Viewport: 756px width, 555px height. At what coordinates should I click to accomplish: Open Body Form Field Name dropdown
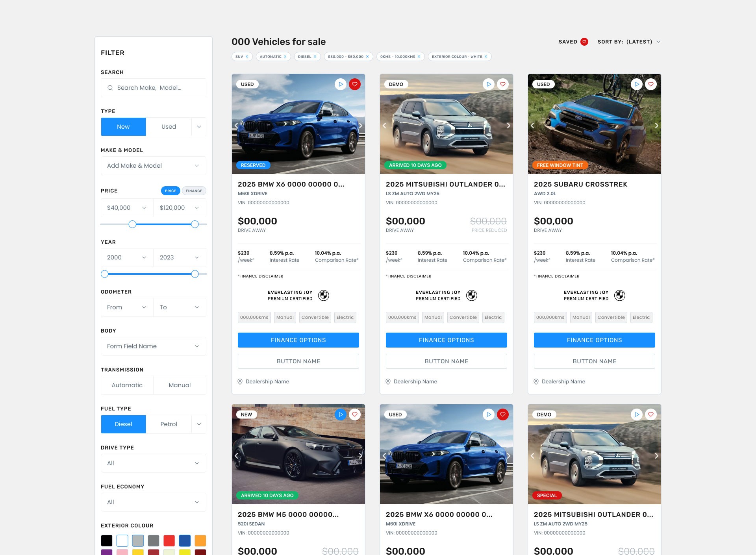tap(154, 346)
